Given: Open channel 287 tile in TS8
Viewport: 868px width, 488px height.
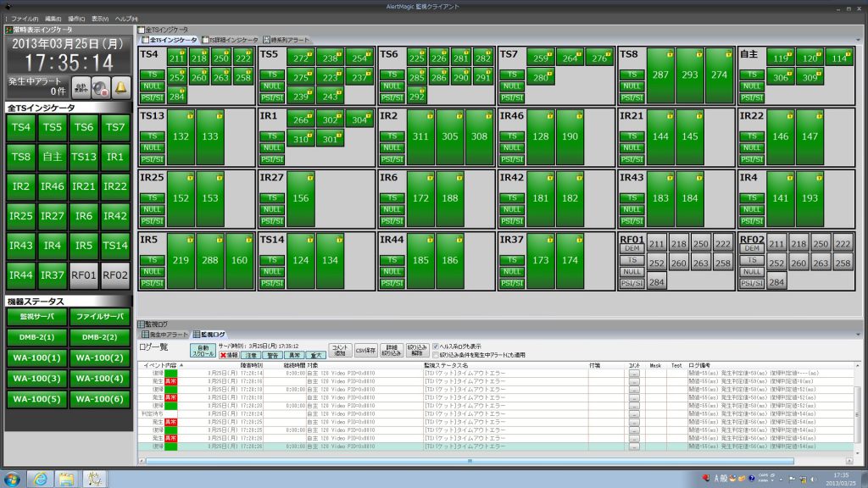Looking at the screenshot, I should click(660, 75).
